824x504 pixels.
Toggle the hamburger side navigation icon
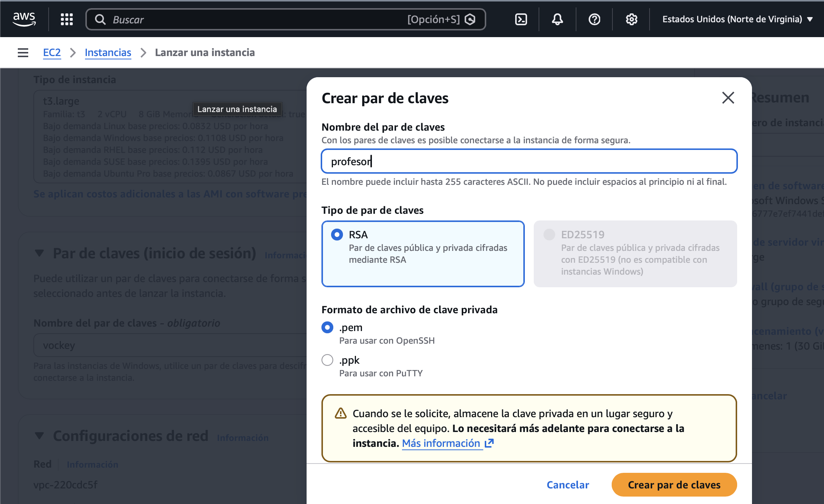click(x=23, y=53)
